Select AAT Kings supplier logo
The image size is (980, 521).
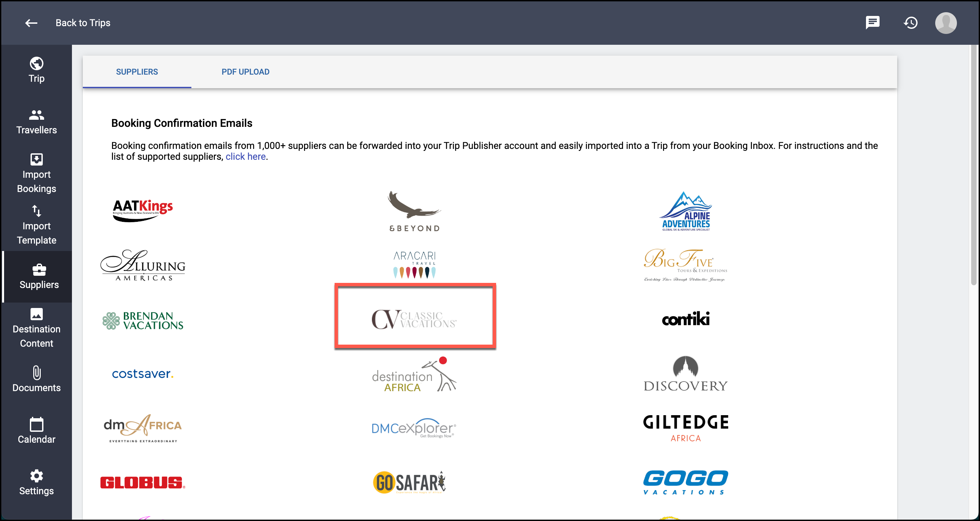(x=143, y=210)
